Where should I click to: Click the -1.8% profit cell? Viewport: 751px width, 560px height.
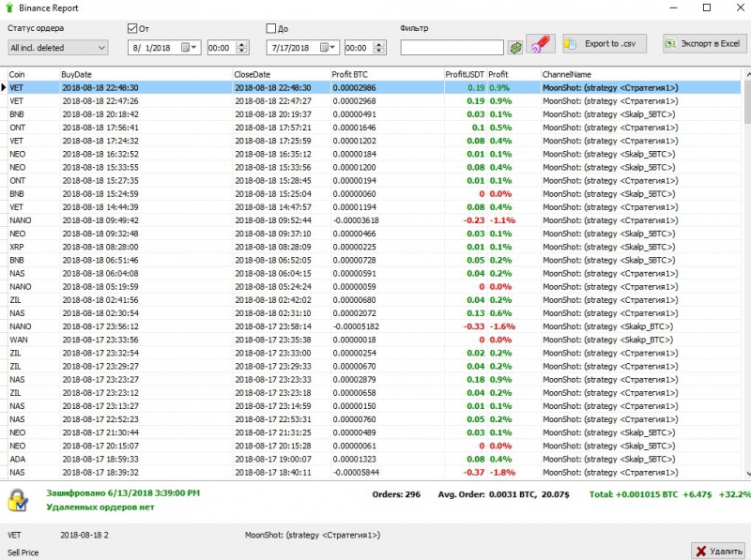[502, 473]
